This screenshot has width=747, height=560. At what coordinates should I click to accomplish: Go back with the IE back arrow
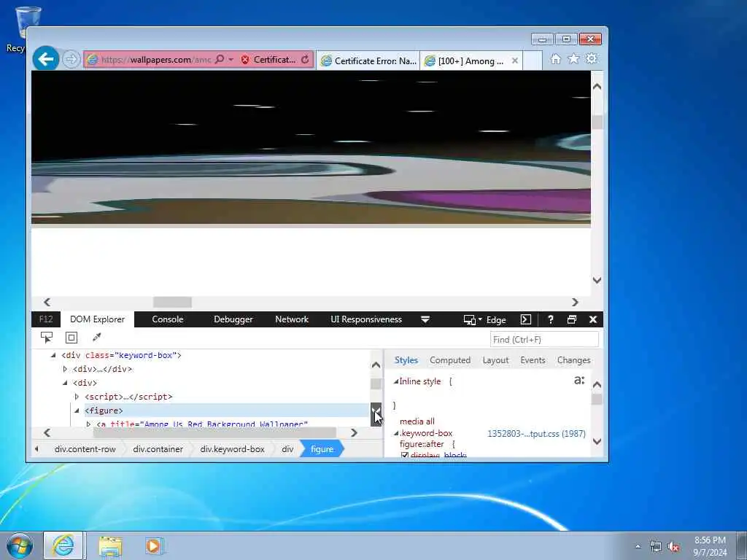coord(46,59)
